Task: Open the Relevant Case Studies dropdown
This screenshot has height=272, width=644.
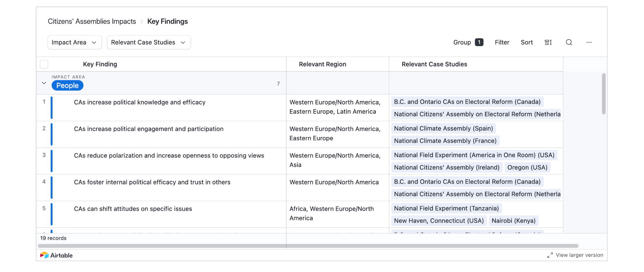Action: [x=149, y=42]
